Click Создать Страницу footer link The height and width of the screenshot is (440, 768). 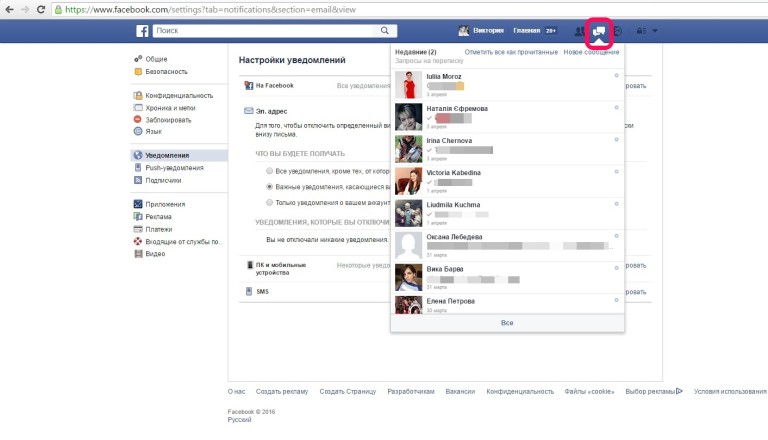click(348, 391)
